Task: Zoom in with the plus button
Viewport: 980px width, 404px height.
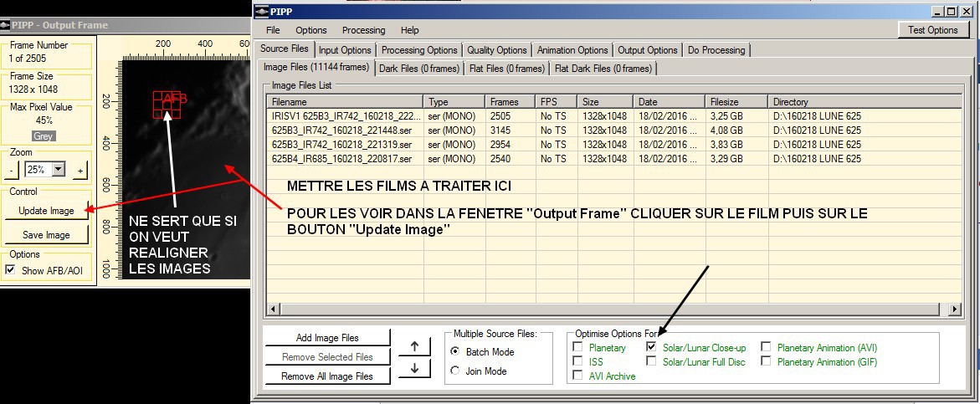Action: tap(80, 170)
